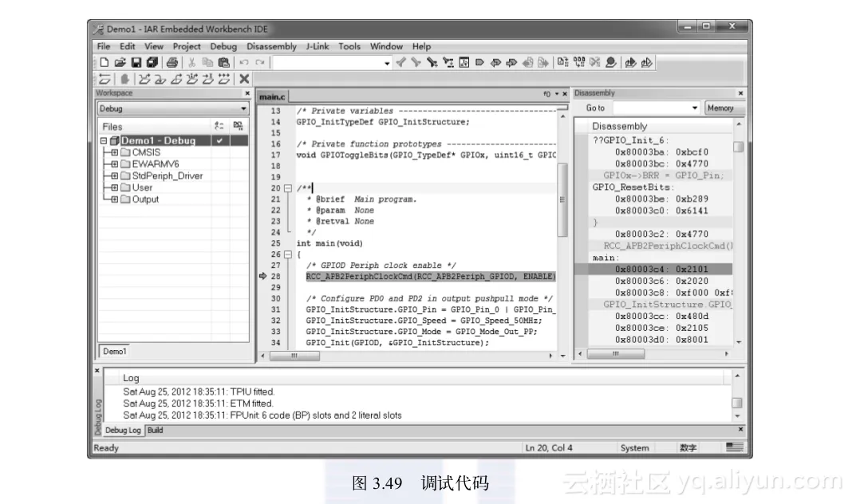The width and height of the screenshot is (852, 504).
Task: Close the main.c editor tab
Action: 565,94
